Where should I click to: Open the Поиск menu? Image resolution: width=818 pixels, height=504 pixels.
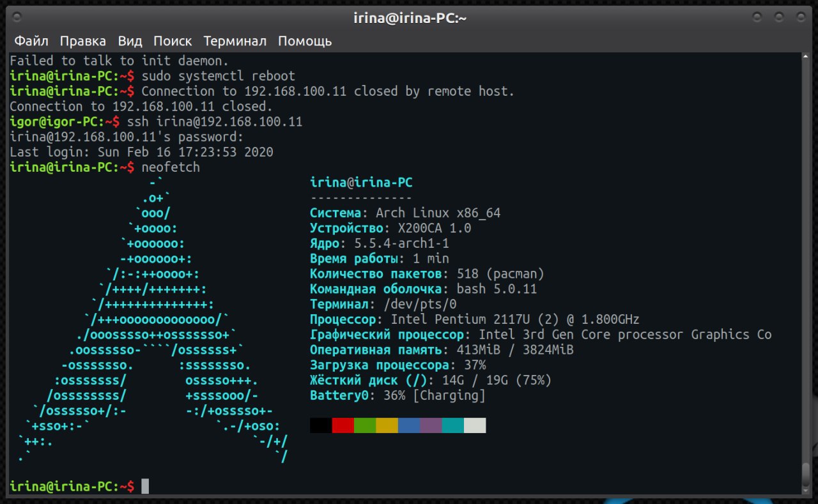pyautogui.click(x=173, y=42)
